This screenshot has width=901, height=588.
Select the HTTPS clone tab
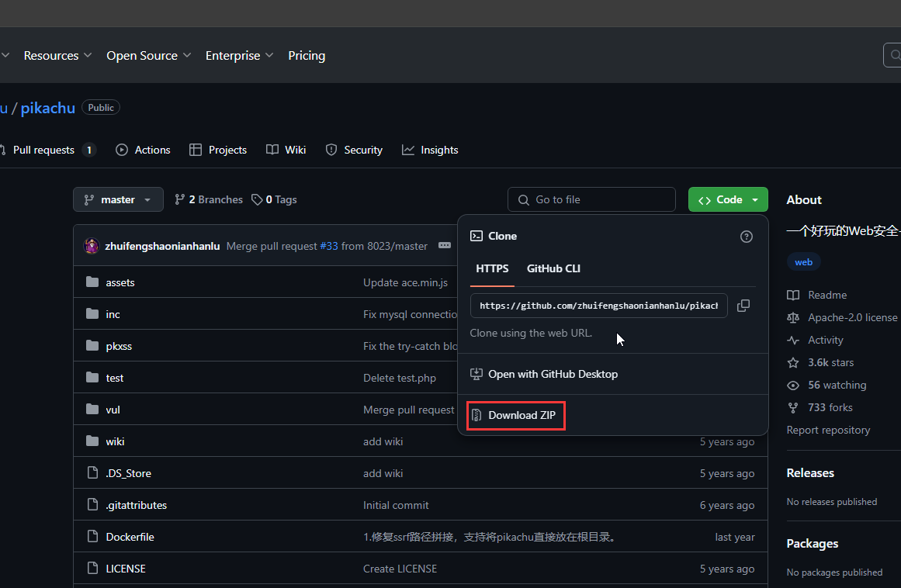(x=492, y=268)
